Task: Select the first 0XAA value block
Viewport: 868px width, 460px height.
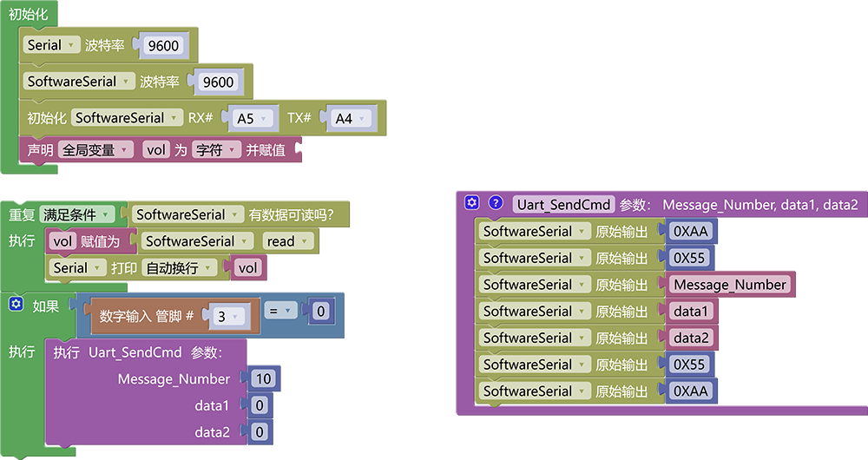Action: [x=691, y=232]
